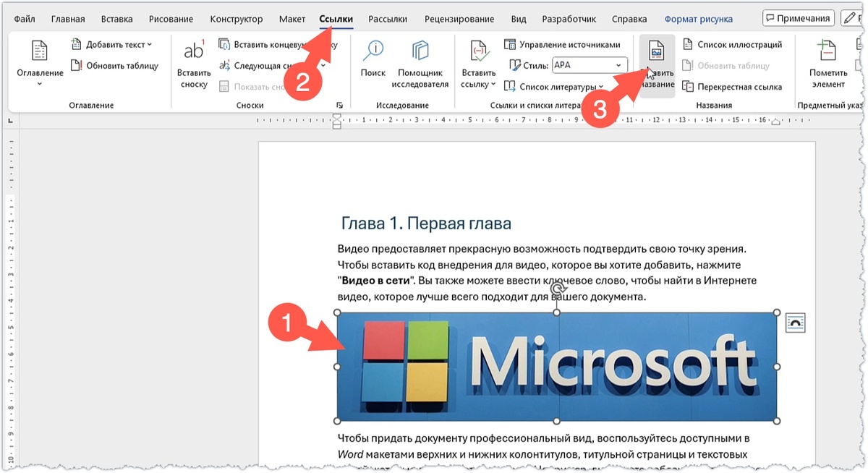The image size is (868, 473).
Task: Click bold text Видео в сети
Action: coord(375,281)
